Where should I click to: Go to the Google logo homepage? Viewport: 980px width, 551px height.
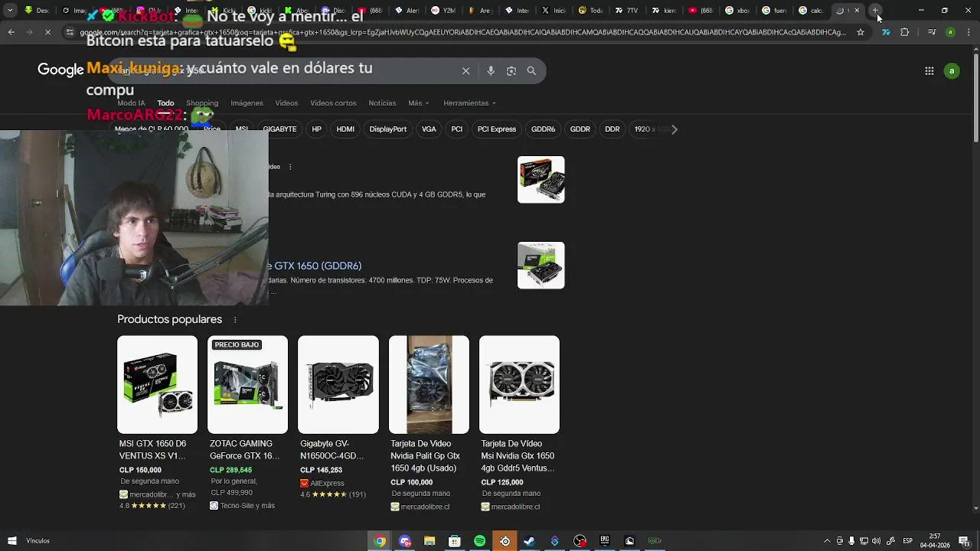[x=60, y=70]
